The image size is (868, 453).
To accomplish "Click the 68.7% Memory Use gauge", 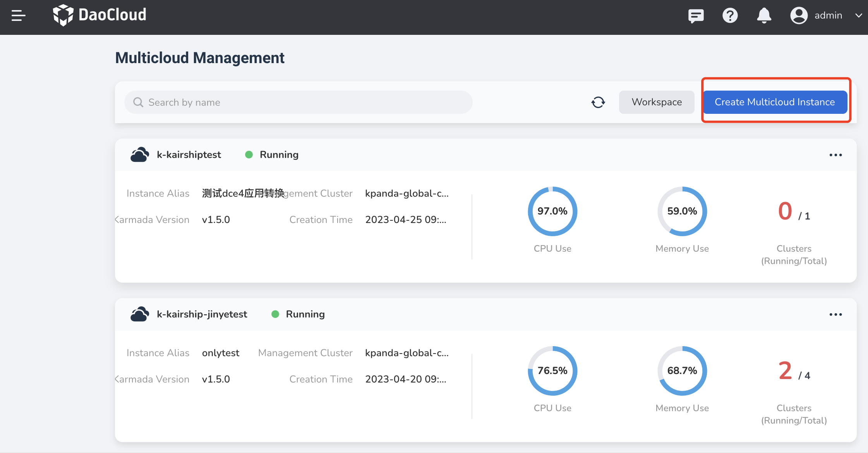I will (682, 371).
